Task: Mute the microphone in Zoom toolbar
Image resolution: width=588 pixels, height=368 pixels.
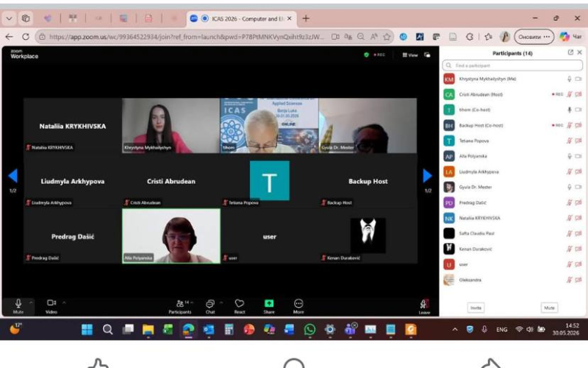Action: pos(18,305)
